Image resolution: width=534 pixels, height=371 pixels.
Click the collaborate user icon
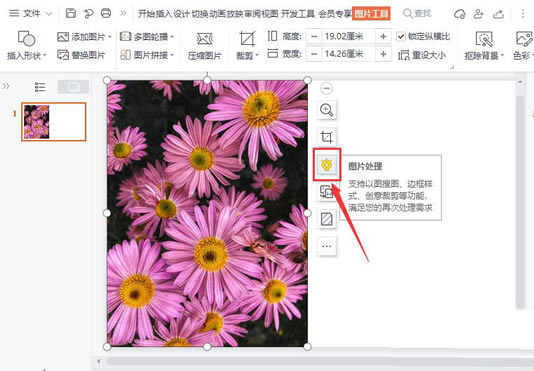click(x=479, y=14)
